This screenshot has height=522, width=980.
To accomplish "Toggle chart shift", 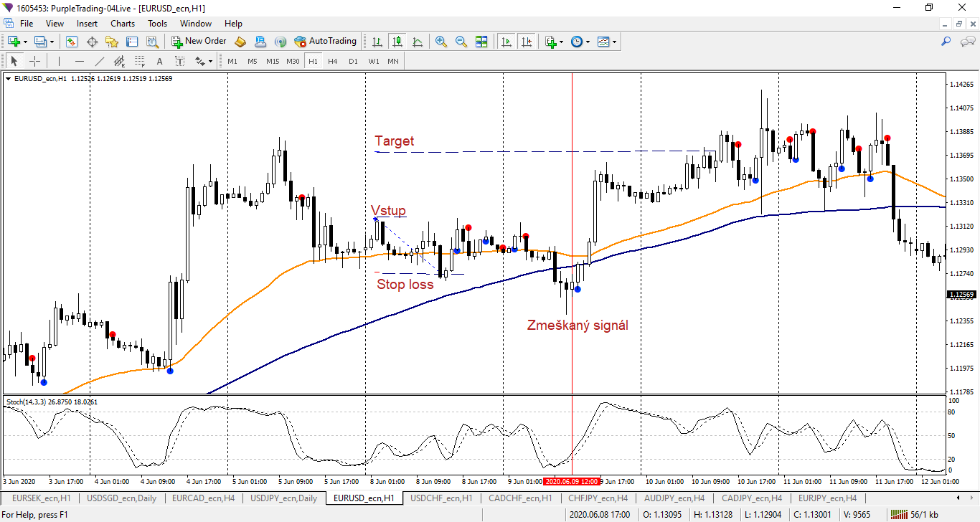I will pyautogui.click(x=527, y=42).
